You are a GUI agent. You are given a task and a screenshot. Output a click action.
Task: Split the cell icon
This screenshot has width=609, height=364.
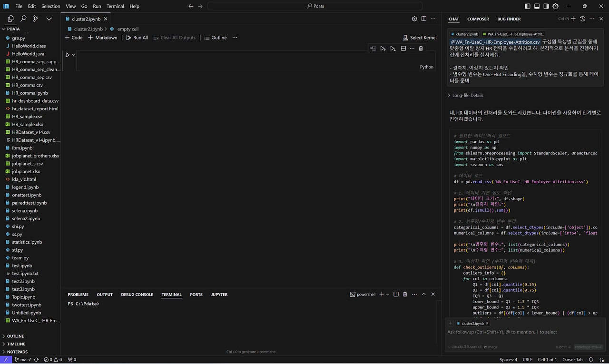(x=403, y=49)
